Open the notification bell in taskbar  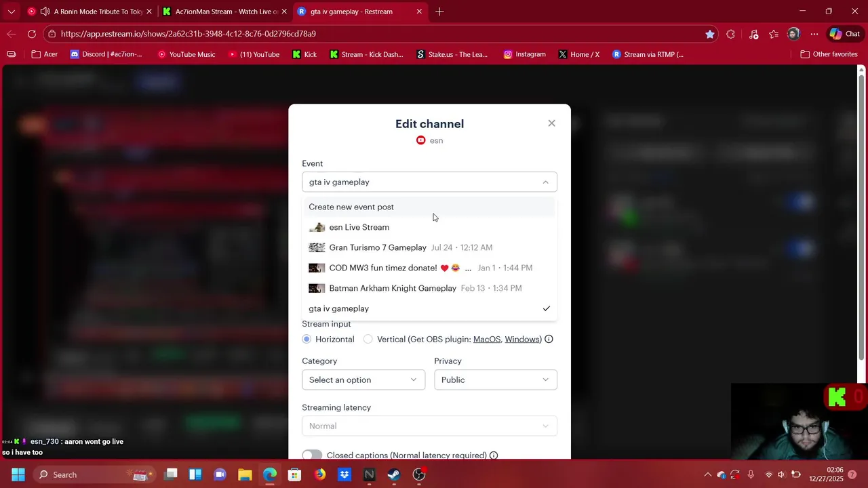[852, 474]
